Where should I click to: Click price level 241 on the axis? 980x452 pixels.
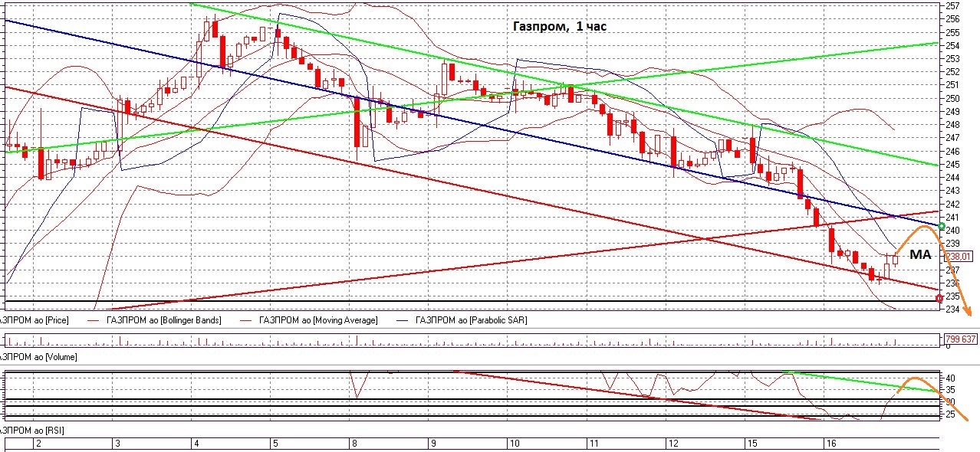click(952, 217)
